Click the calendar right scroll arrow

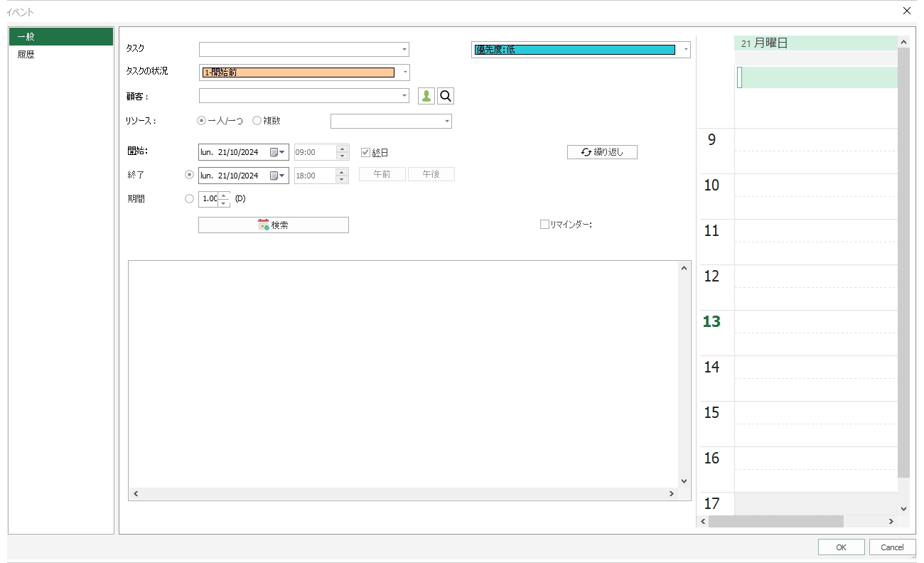click(x=891, y=522)
